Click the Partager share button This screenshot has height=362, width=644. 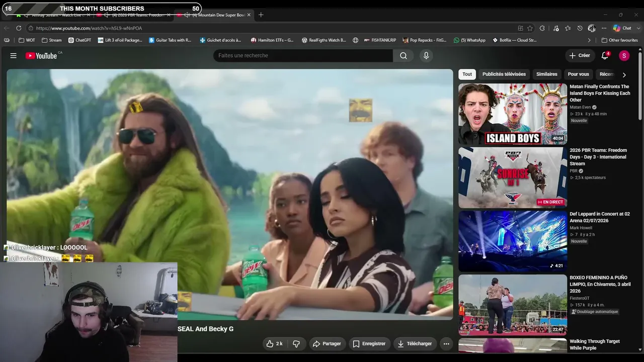pyautogui.click(x=327, y=344)
